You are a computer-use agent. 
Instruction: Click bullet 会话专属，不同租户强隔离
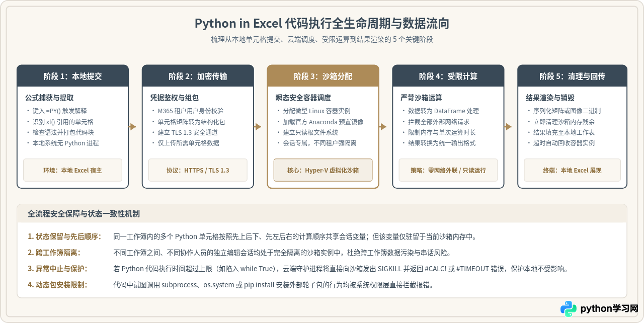pyautogui.click(x=319, y=143)
